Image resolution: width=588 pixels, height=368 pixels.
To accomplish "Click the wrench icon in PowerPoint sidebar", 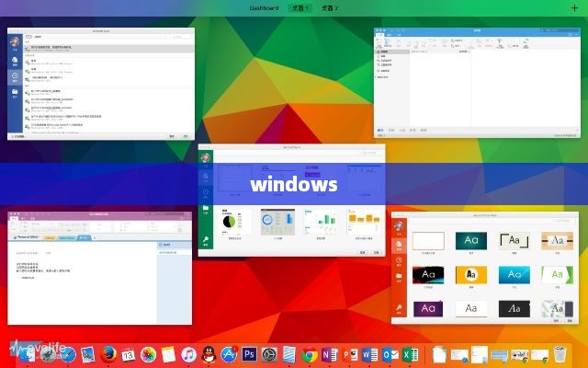I will tap(399, 309).
